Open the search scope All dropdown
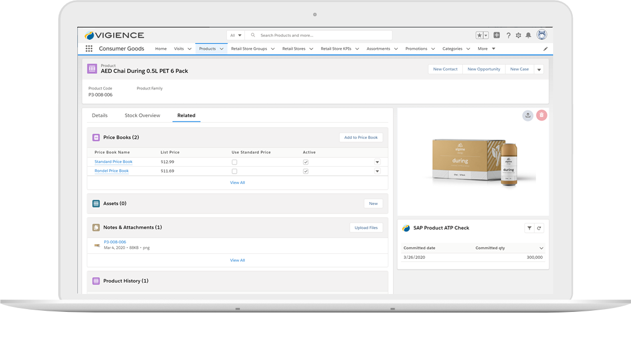The width and height of the screenshot is (631, 364). click(x=235, y=35)
